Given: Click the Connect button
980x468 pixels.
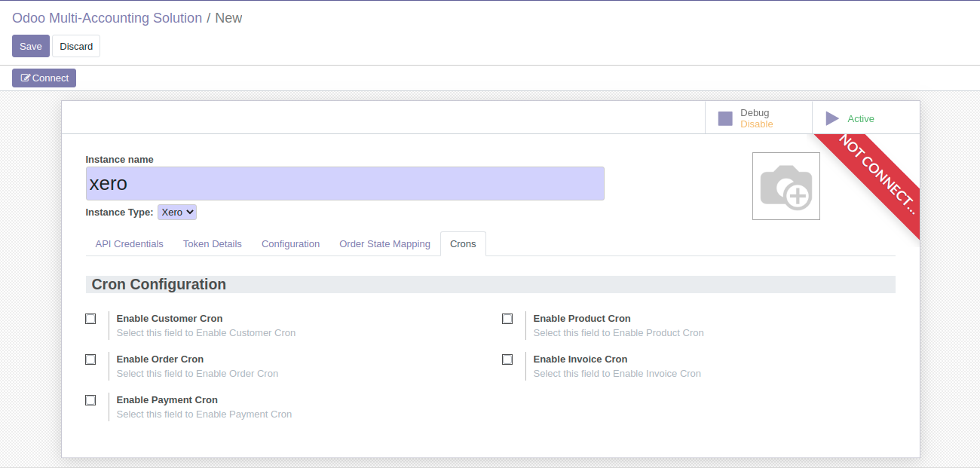Looking at the screenshot, I should coord(44,78).
